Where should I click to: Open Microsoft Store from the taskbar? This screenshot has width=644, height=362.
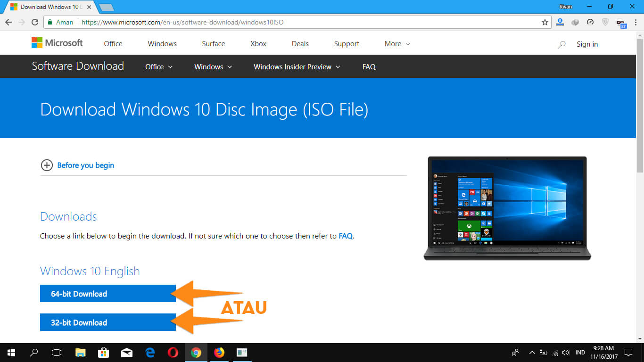coord(104,352)
